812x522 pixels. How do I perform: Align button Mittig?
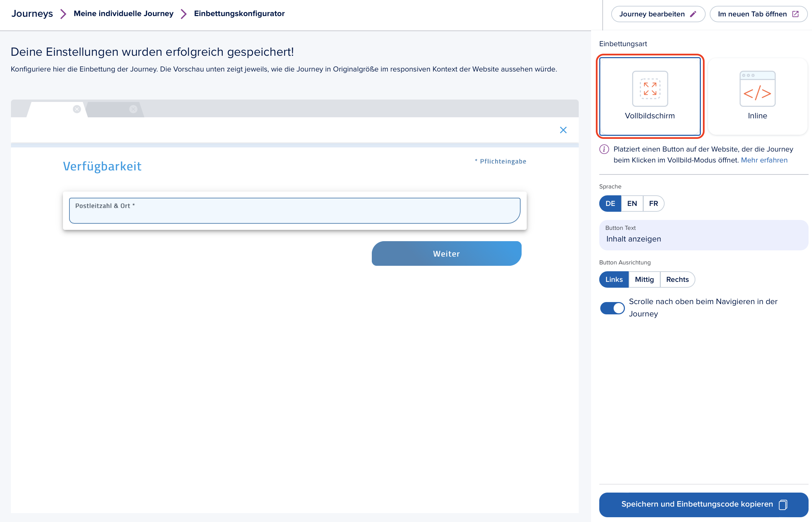coord(644,279)
